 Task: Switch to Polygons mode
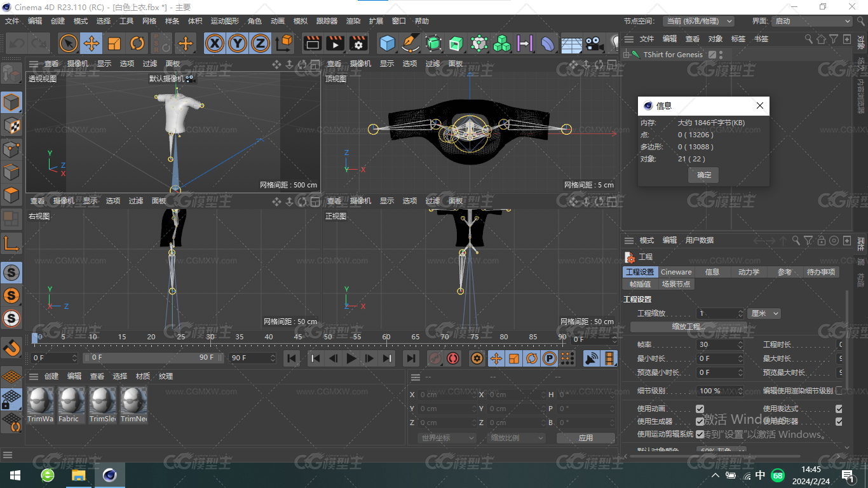pos(11,195)
